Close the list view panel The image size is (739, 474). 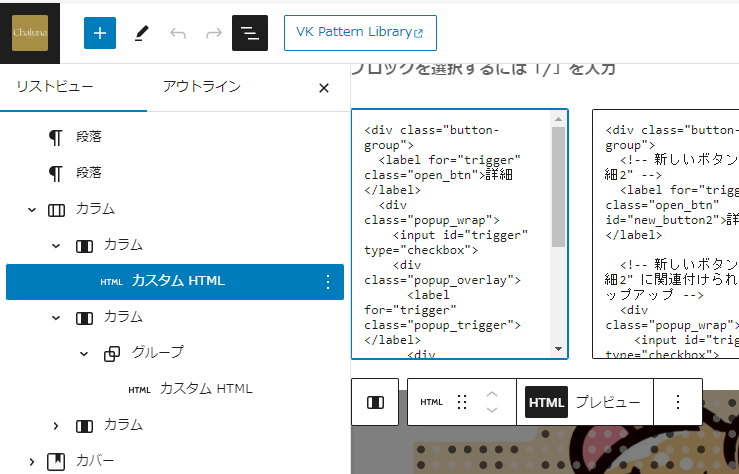tap(324, 88)
